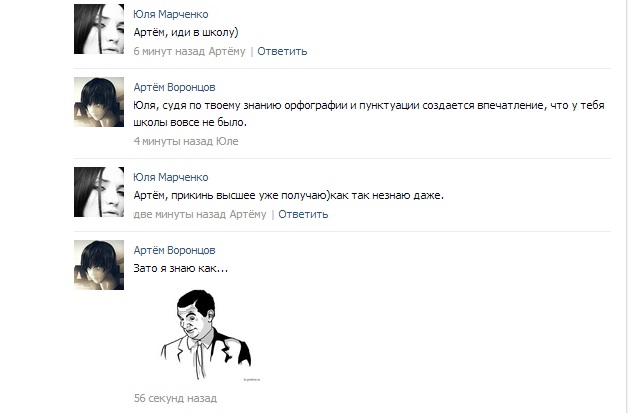Image resolution: width=628 pixels, height=416 pixels.
Task: Open Юля Марченко's avatar on the first comment
Action: [x=99, y=29]
